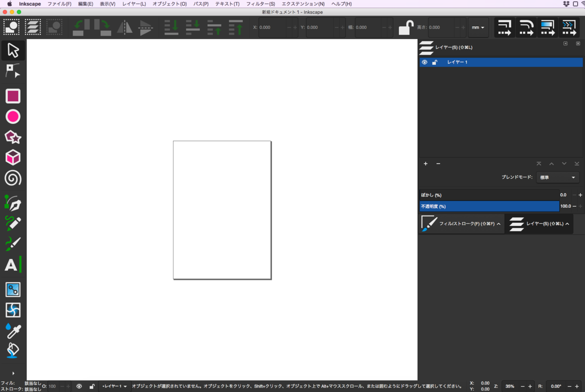Choose the Ellipse circle tool
Image resolution: width=585 pixels, height=392 pixels.
click(13, 117)
